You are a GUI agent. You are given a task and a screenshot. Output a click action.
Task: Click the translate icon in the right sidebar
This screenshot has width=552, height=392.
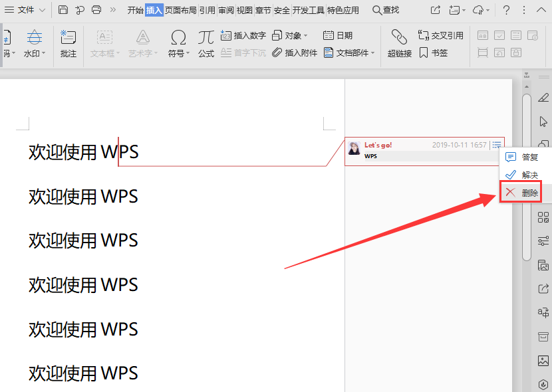click(543, 312)
